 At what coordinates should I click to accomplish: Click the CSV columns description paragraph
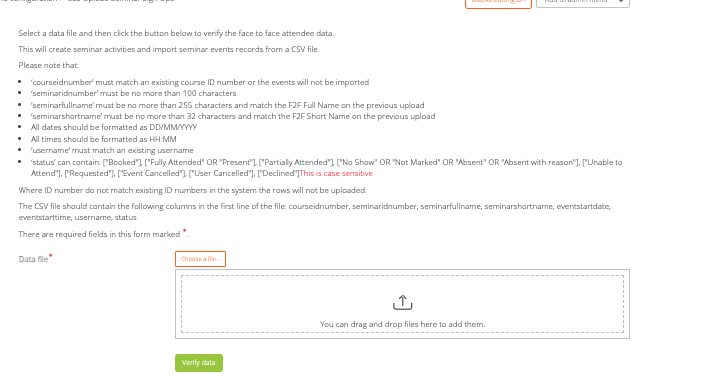point(314,212)
